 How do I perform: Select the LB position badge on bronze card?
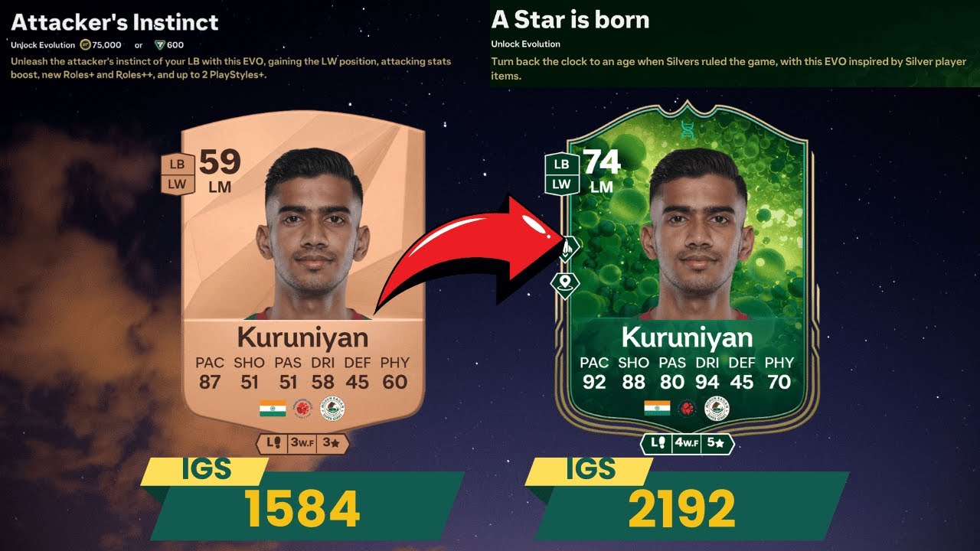(x=178, y=164)
